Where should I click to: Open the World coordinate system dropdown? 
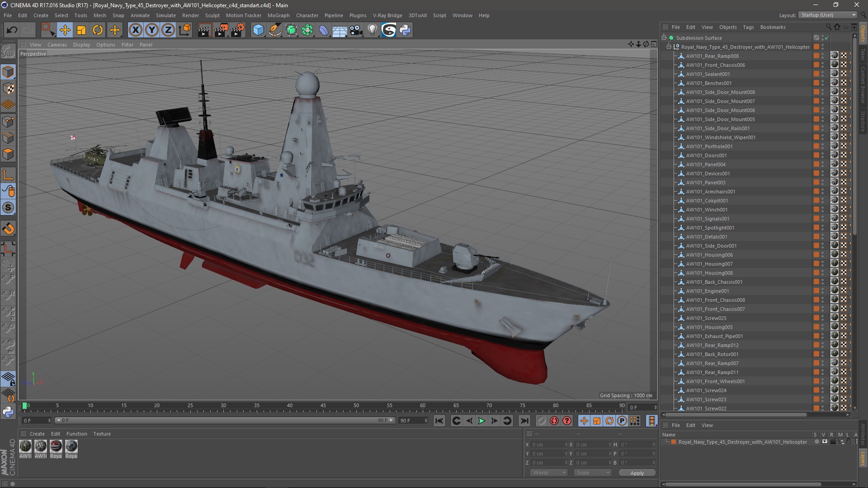coord(549,473)
